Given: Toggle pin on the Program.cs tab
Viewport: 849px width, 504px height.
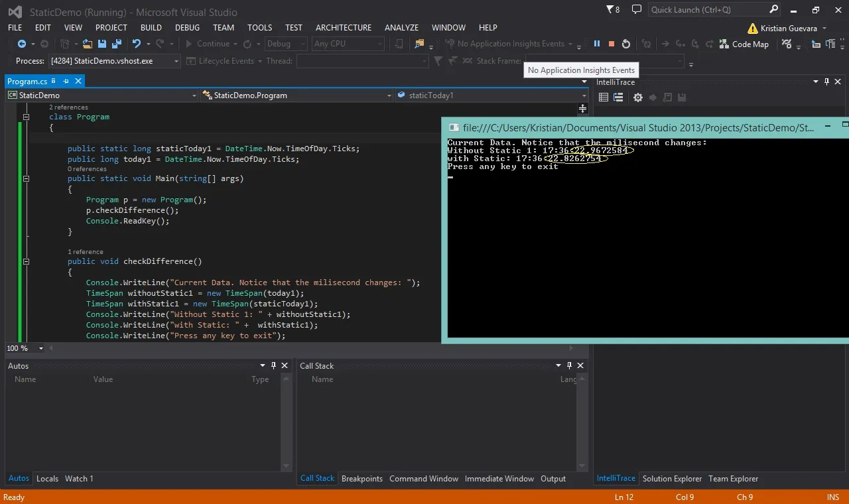Looking at the screenshot, I should [65, 81].
